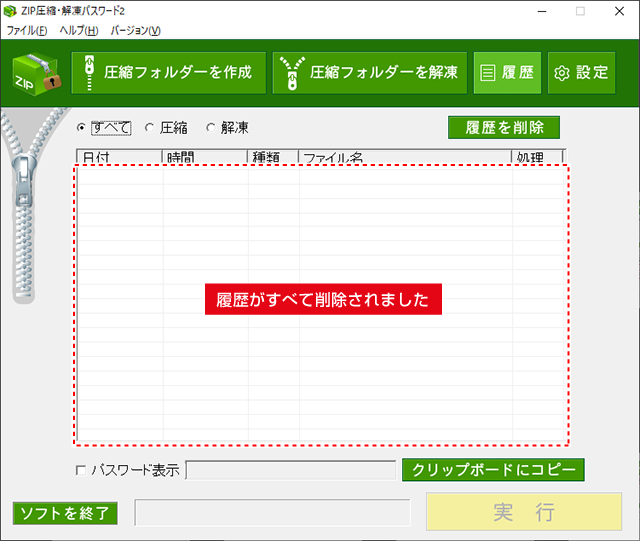Sort by 時間 column header
This screenshot has height=541, width=640.
click(204, 157)
